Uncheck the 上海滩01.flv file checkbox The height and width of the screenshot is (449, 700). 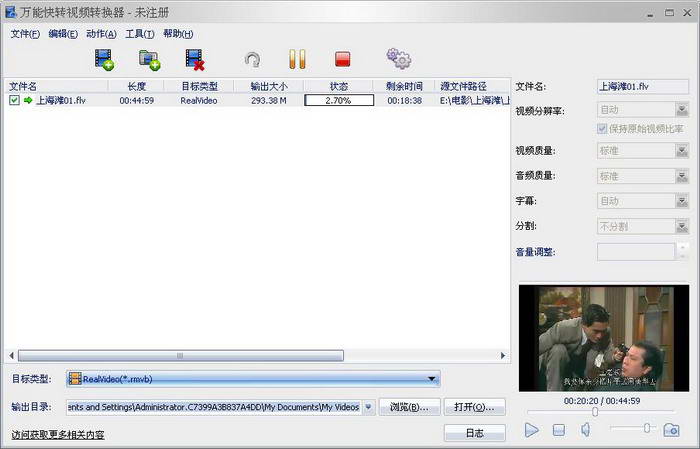(x=14, y=101)
